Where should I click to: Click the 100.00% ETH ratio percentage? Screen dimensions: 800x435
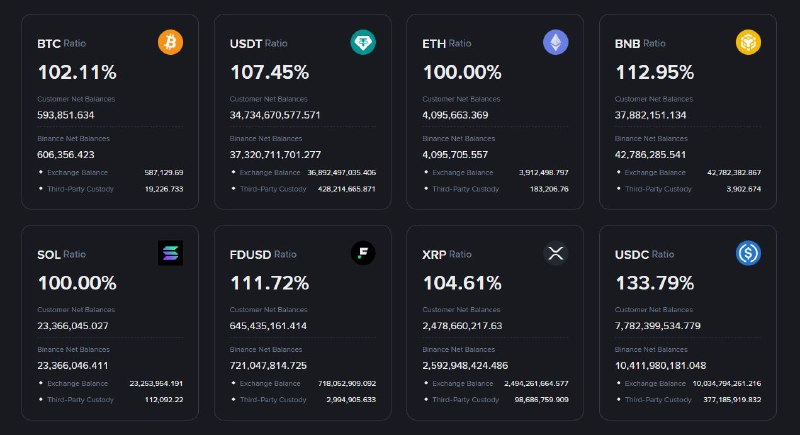click(x=461, y=72)
